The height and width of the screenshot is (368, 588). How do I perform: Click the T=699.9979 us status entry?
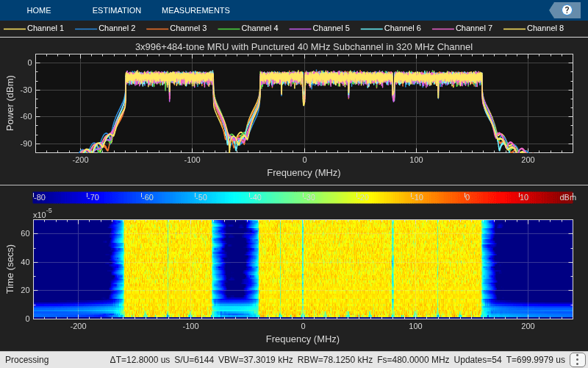pos(536,360)
